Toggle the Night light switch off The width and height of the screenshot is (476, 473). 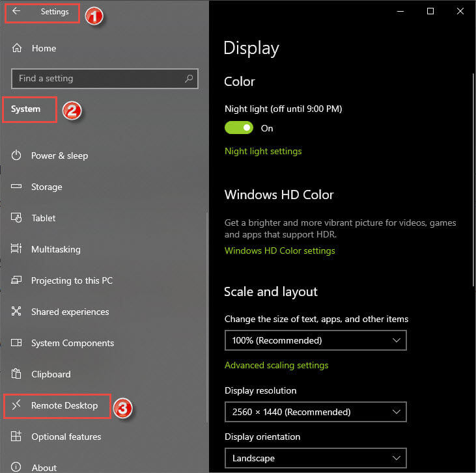tap(238, 128)
